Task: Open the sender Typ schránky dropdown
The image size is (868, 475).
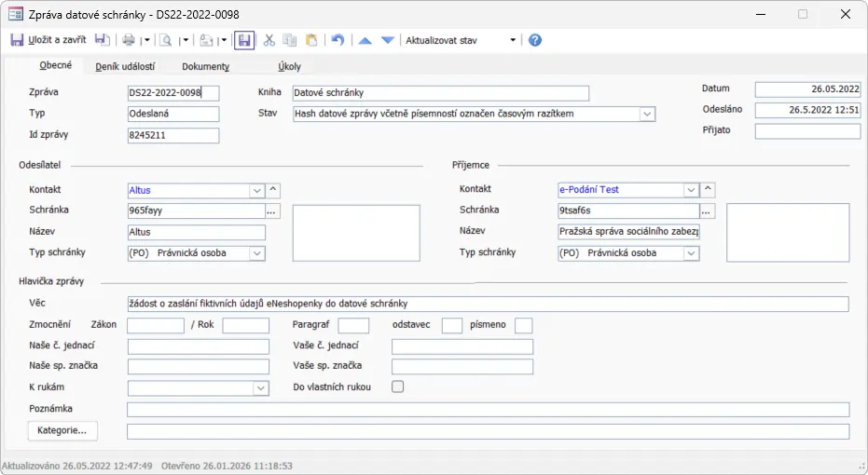Action: pos(257,253)
